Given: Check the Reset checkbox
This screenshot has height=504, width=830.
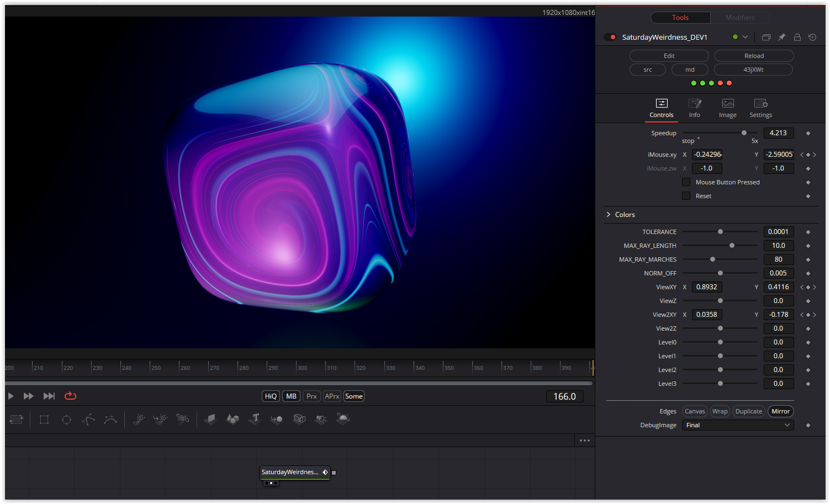Looking at the screenshot, I should click(x=686, y=196).
